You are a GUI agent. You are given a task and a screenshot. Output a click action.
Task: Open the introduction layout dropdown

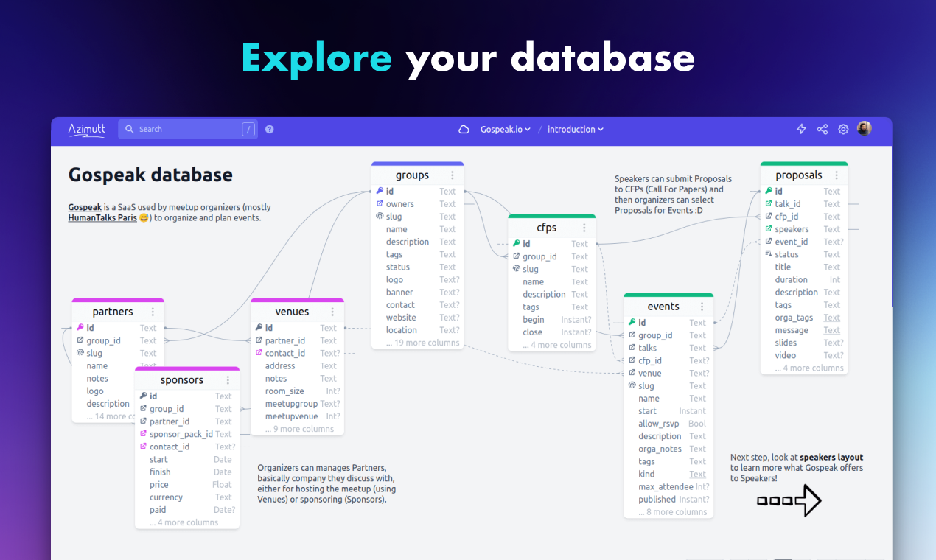click(x=575, y=130)
